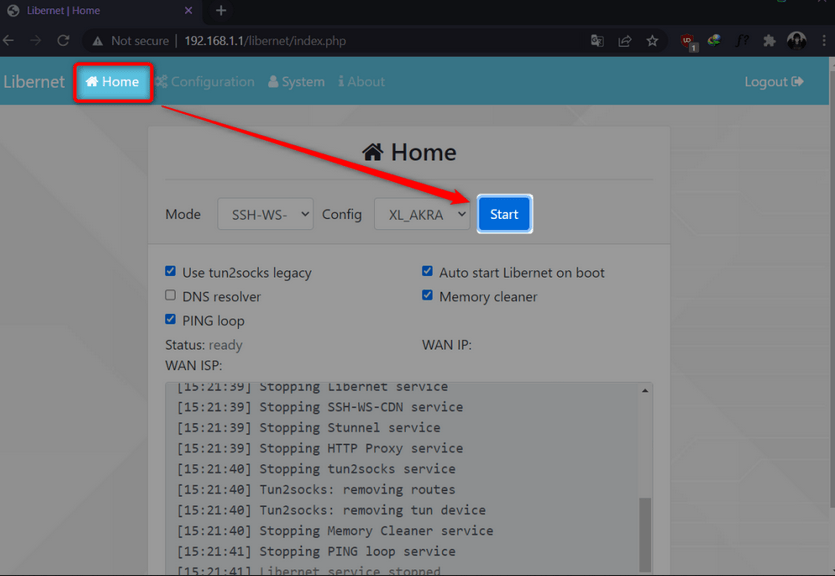Click the browser forward arrow
This screenshot has width=835, height=576.
36,40
